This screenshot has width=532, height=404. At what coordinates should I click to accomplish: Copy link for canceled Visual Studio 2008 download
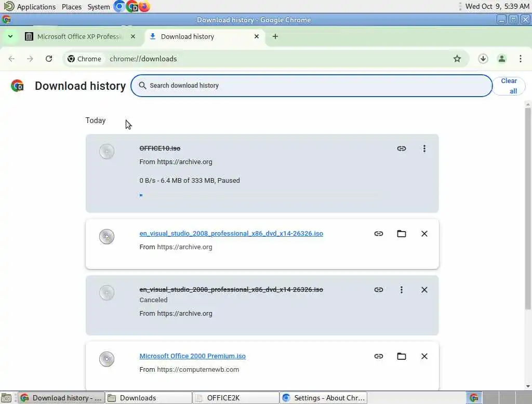pos(379,290)
